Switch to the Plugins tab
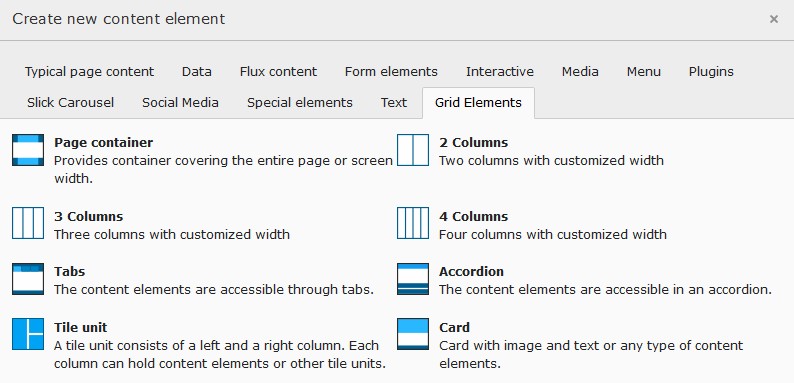 coord(711,72)
